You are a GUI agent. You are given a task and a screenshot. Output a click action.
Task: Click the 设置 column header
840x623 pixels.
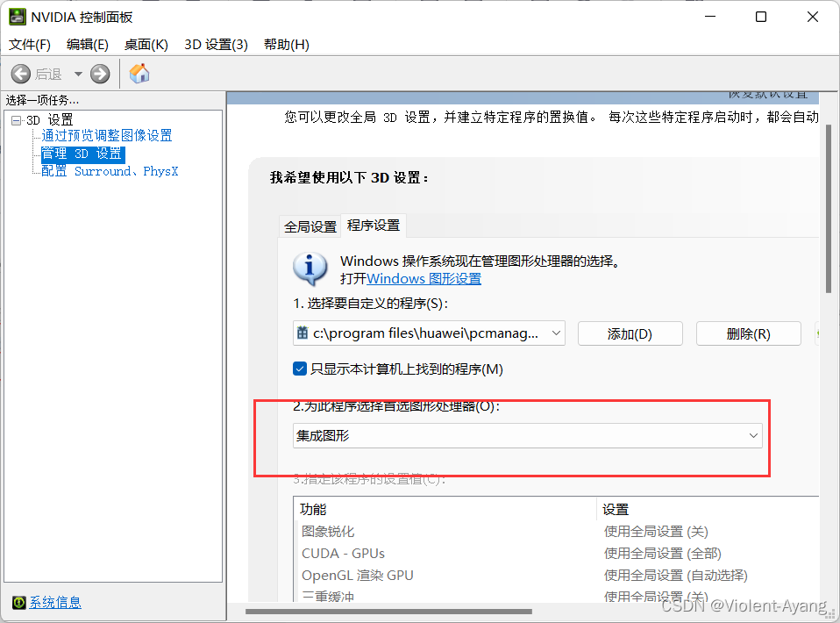click(708, 509)
